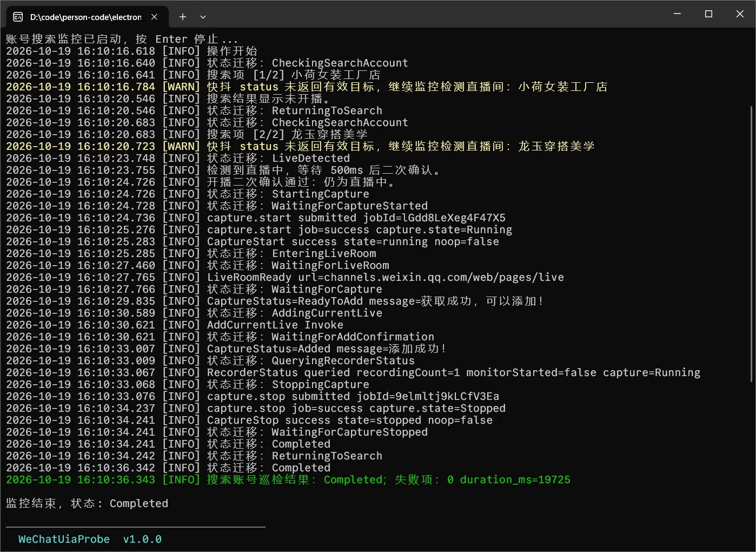Image resolution: width=756 pixels, height=552 pixels.
Task: Click the line "CaptureStart success state=running noop=false"
Action: pyautogui.click(x=253, y=241)
